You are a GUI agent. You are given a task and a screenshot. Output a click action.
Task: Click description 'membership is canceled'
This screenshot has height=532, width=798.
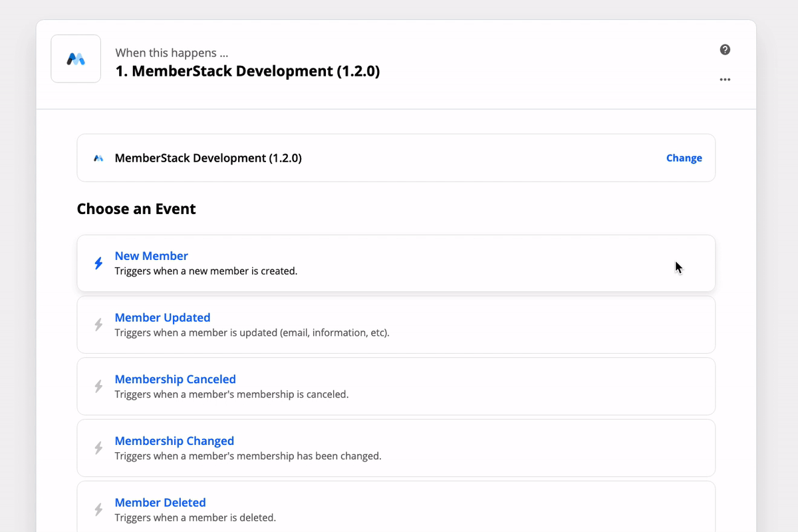[287, 394]
